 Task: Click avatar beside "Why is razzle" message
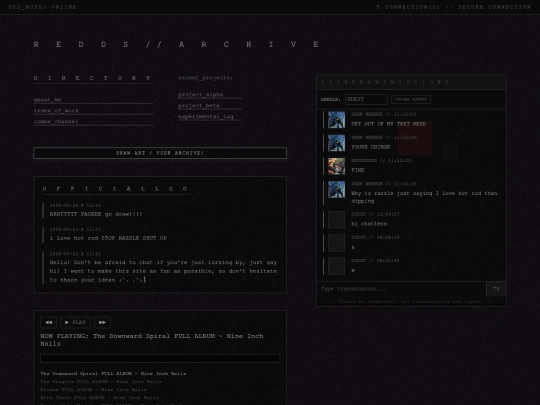[336, 189]
